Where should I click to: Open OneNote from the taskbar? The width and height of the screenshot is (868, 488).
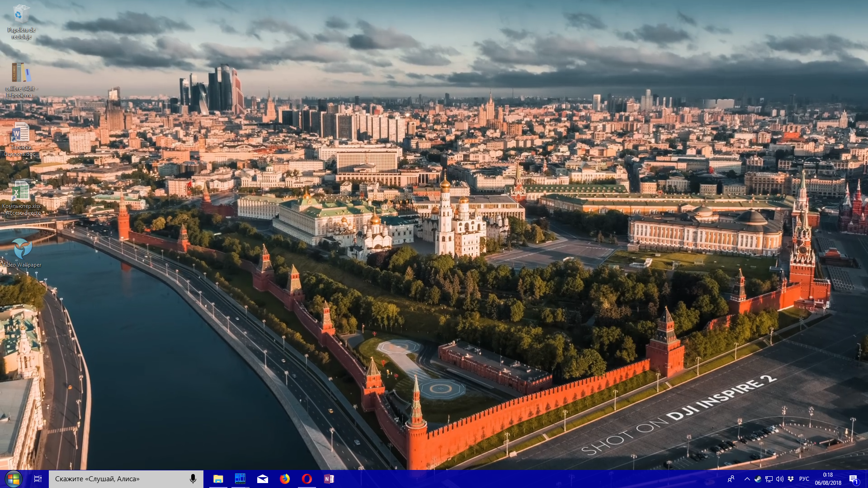tap(329, 479)
